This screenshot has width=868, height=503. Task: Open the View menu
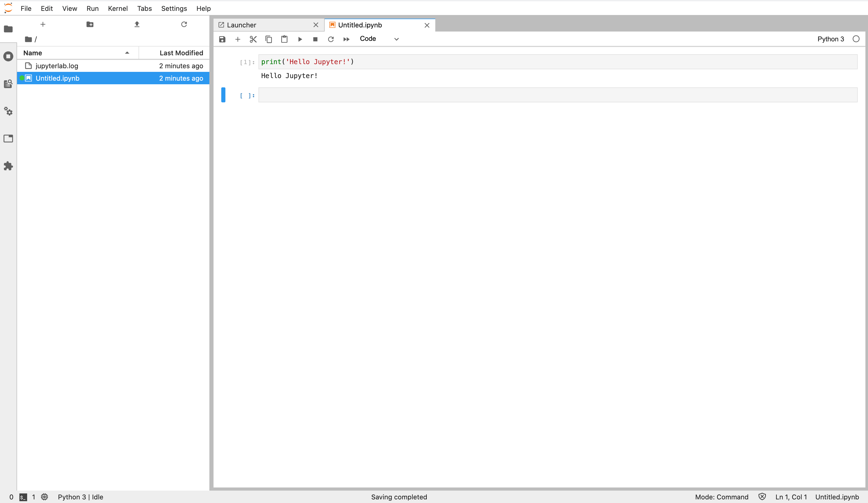[x=69, y=8]
